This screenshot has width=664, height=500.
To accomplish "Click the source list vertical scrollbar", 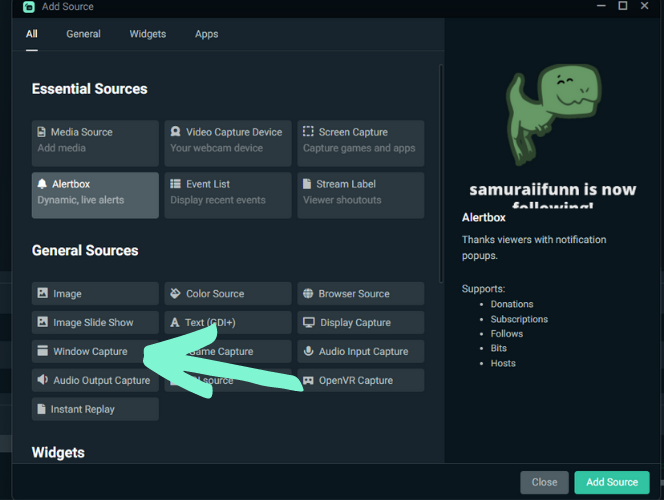I will click(x=441, y=174).
